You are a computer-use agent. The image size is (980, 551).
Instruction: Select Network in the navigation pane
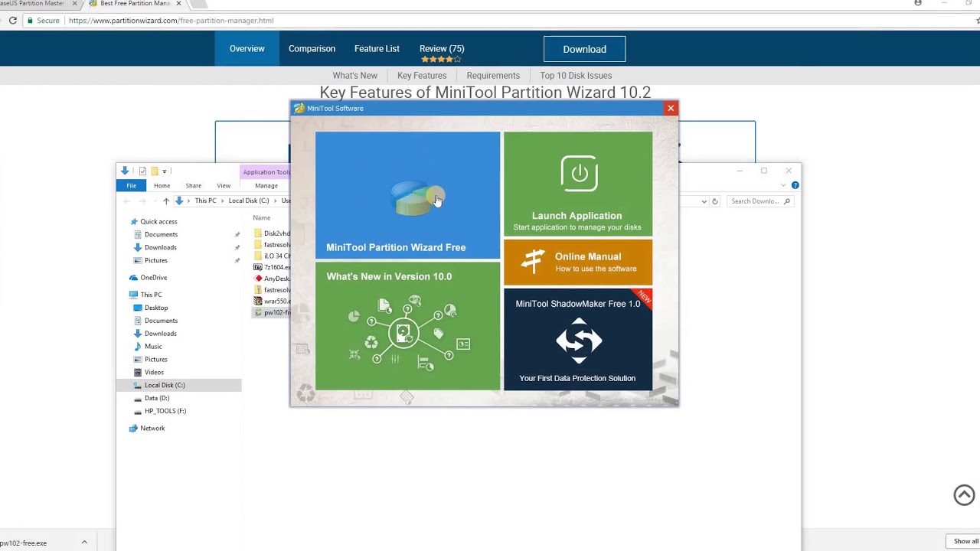[152, 428]
